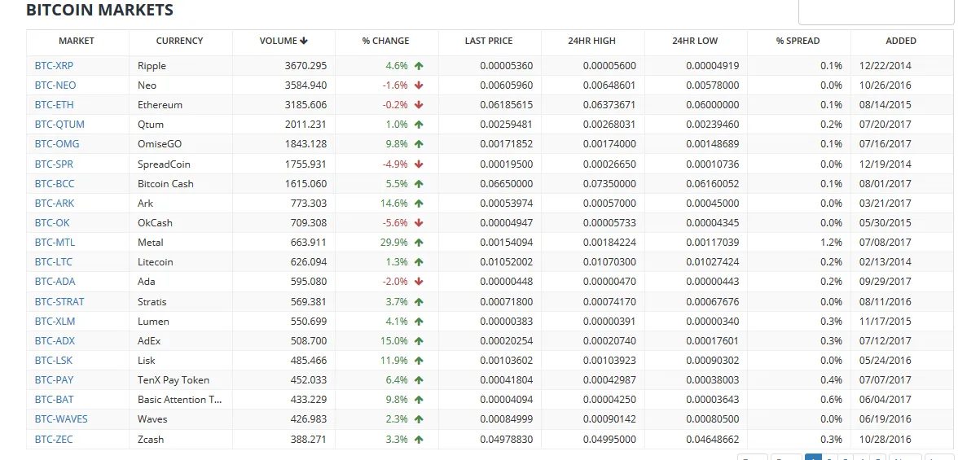Image resolution: width=980 pixels, height=460 pixels.
Task: Sort table by MARKET column header
Action: click(x=77, y=41)
